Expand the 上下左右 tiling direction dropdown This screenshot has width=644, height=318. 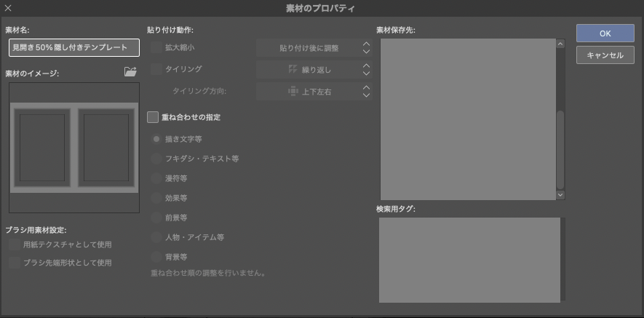pos(314,92)
